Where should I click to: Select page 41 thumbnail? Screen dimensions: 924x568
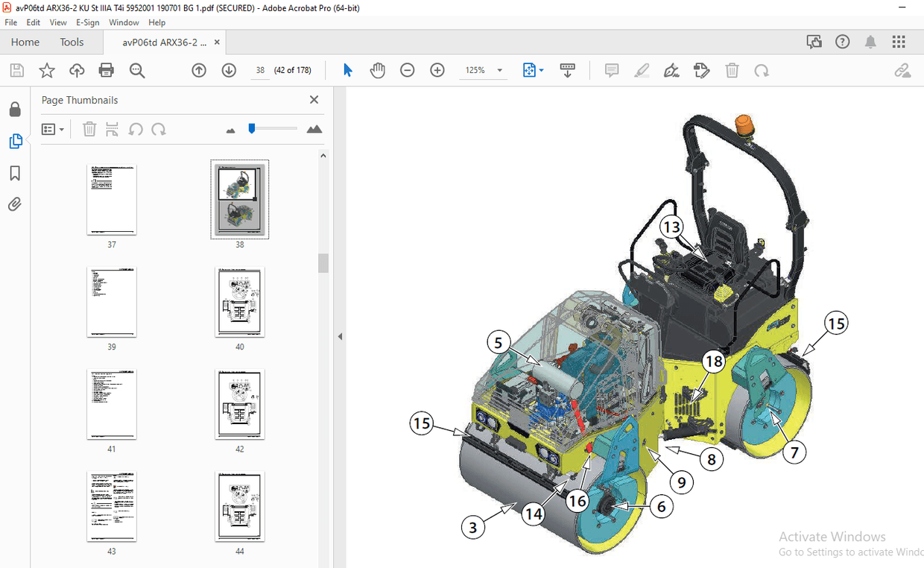point(112,405)
